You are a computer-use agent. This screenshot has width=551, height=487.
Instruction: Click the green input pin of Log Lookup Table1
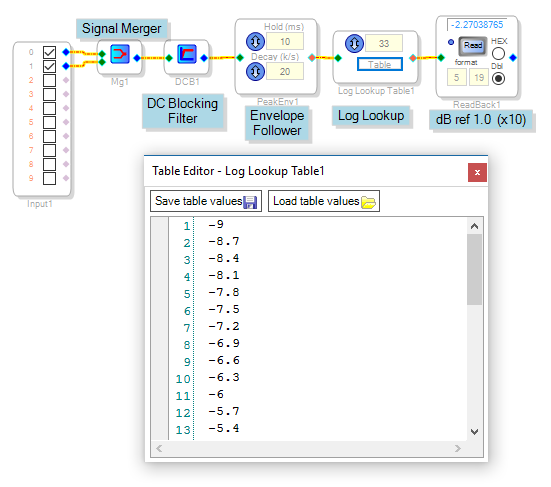point(338,58)
